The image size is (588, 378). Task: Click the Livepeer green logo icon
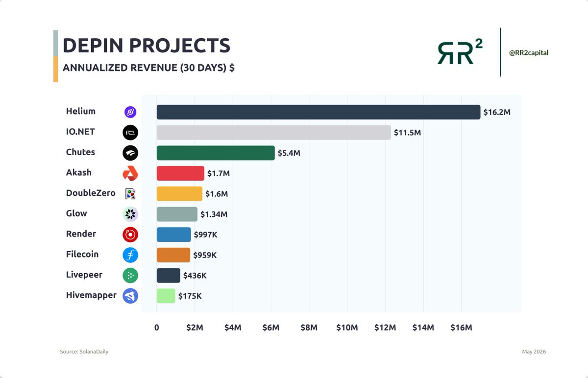[130, 275]
